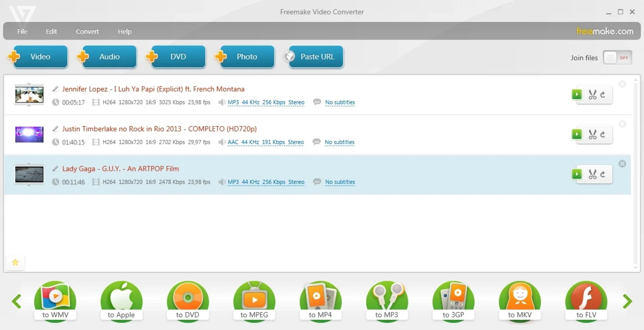Open favorites with the star icon
644x330 pixels.
pyautogui.click(x=15, y=262)
